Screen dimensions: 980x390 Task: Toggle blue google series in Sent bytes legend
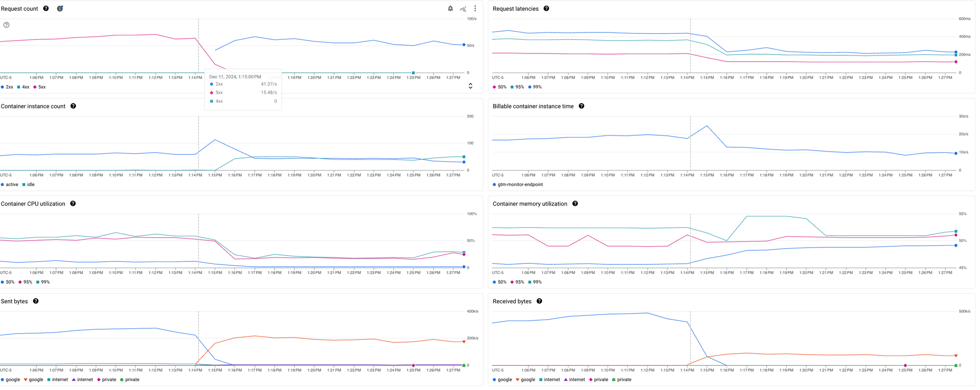[x=11, y=379]
